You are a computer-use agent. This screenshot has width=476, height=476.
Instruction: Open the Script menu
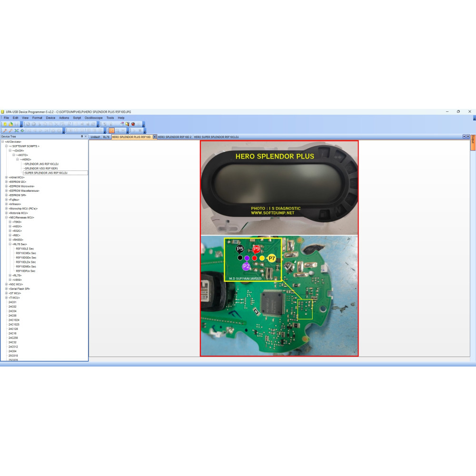coord(77,118)
